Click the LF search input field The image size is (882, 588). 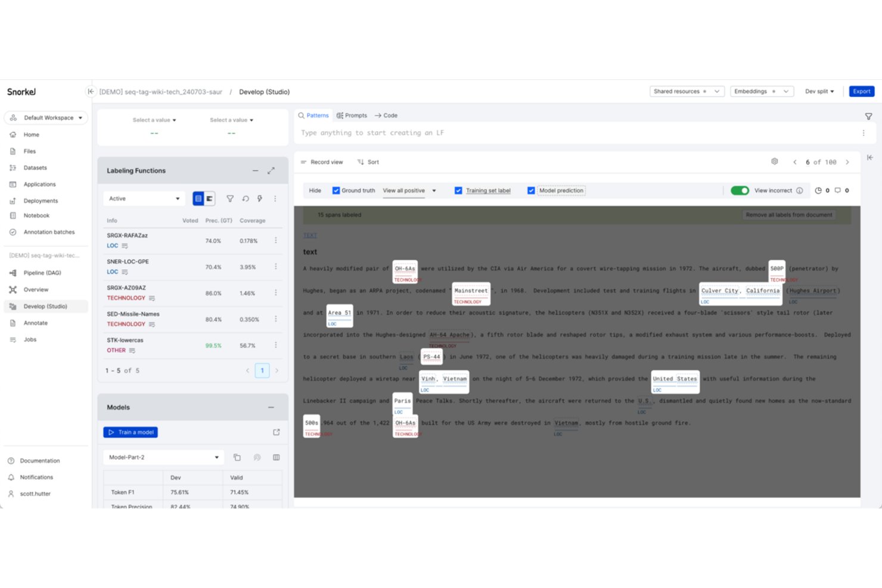578,133
